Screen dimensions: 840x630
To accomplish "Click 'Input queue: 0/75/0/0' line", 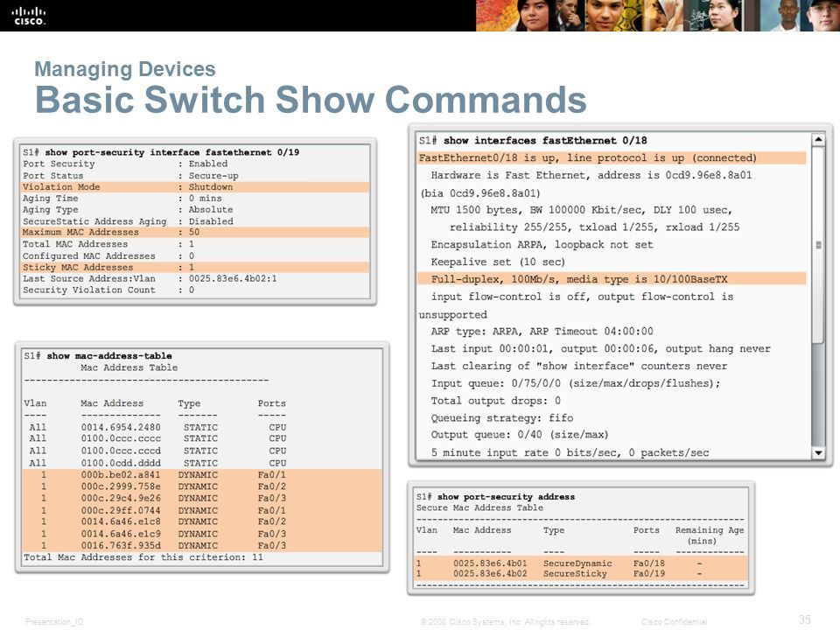I will click(576, 383).
